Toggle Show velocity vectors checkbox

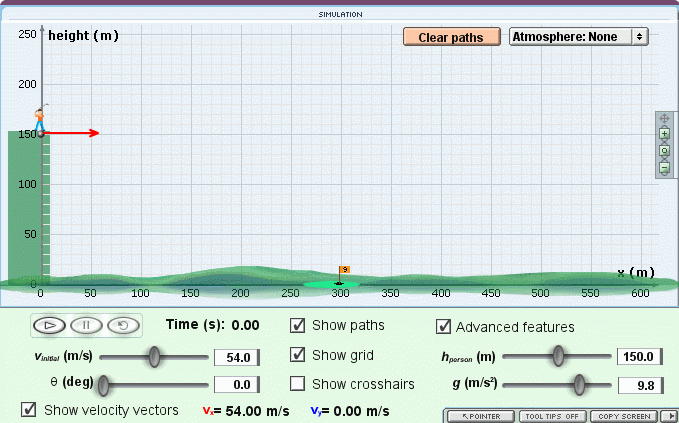pyautogui.click(x=29, y=409)
